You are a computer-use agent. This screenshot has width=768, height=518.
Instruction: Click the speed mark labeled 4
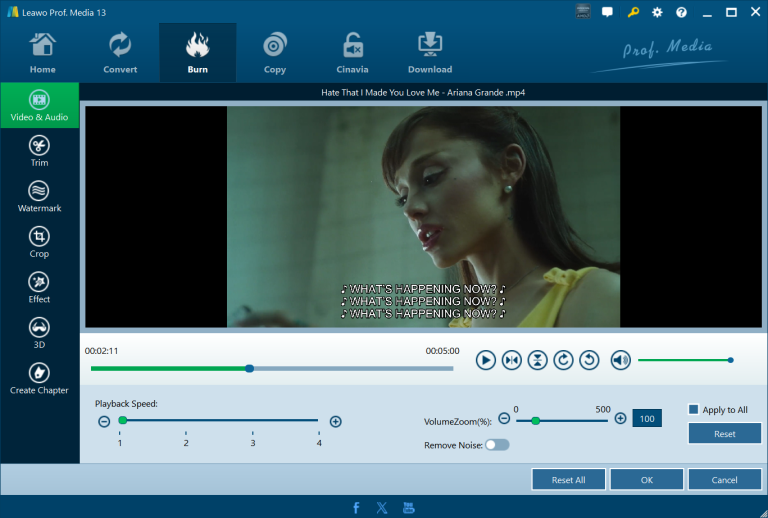coord(319,443)
